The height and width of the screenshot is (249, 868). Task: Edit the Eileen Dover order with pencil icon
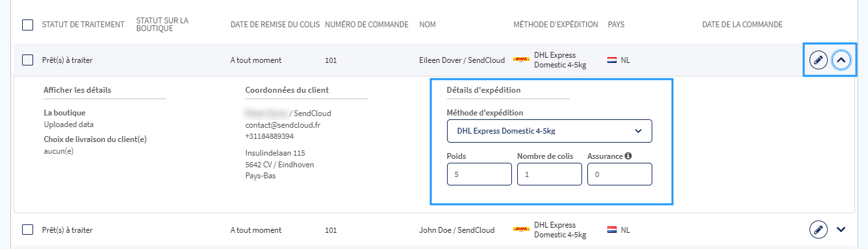click(819, 60)
